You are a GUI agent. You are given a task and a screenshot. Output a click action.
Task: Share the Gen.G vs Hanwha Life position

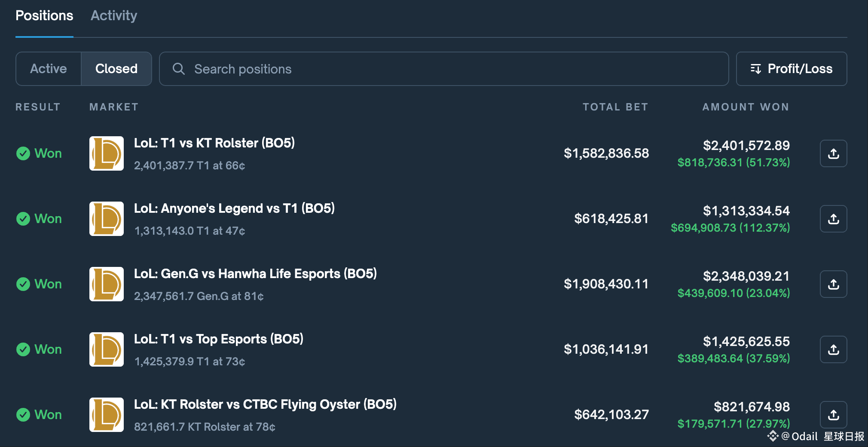click(833, 284)
